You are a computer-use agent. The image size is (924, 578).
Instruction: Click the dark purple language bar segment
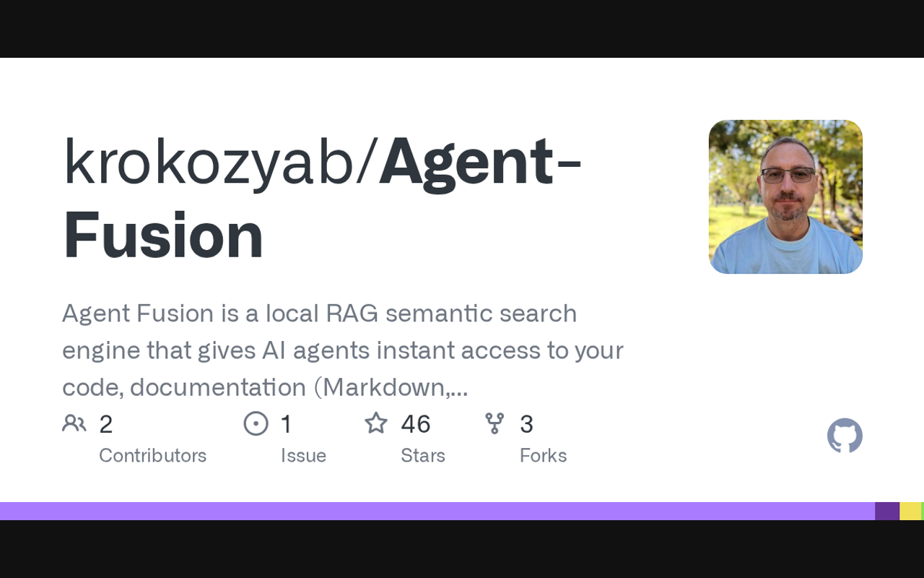click(x=887, y=511)
